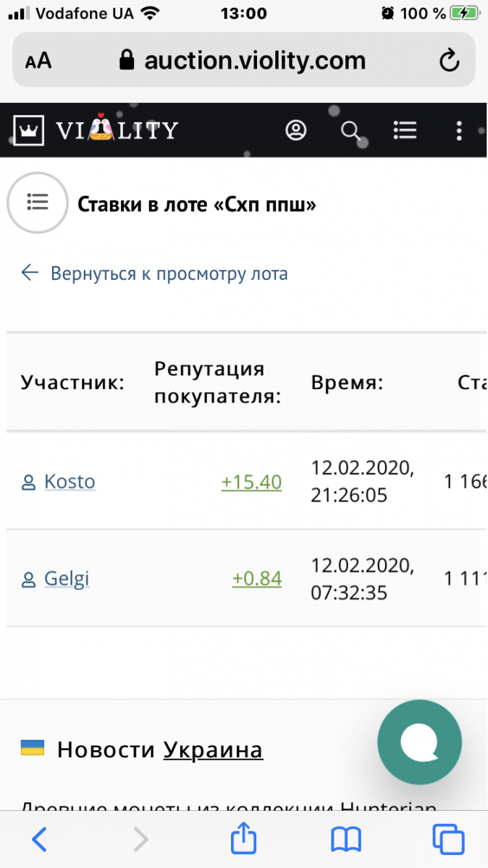Open participant Gelgi's profile
Viewport: 488px width, 868px height.
[x=67, y=579]
